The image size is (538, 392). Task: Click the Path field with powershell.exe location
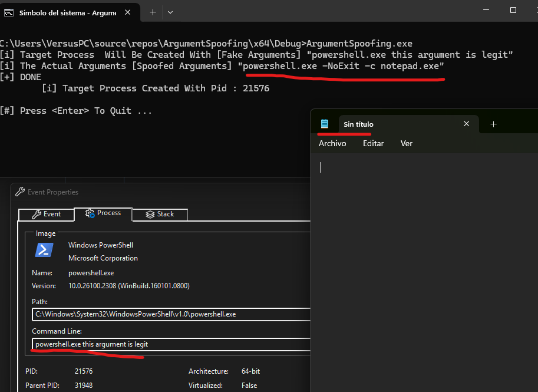click(x=171, y=314)
